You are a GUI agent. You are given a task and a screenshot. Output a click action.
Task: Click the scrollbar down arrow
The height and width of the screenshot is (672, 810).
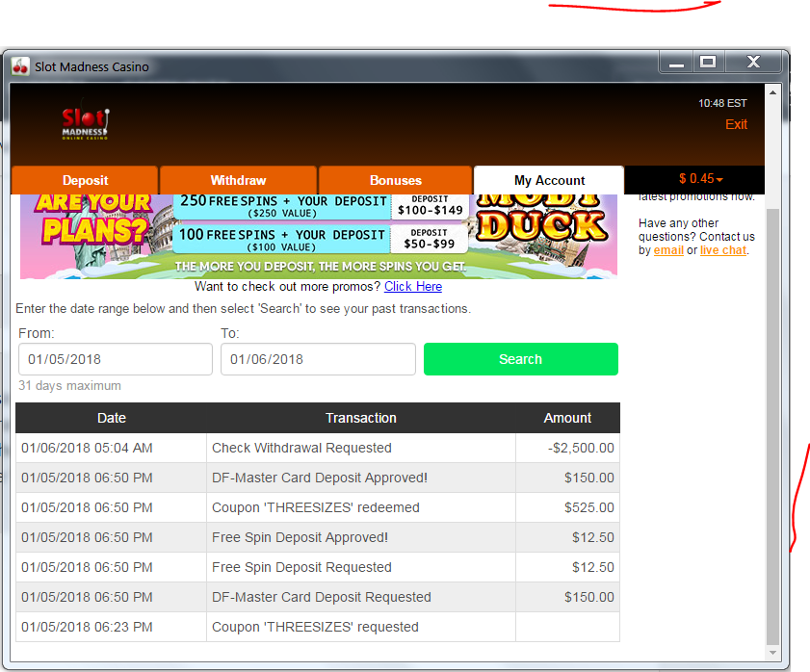(x=772, y=653)
